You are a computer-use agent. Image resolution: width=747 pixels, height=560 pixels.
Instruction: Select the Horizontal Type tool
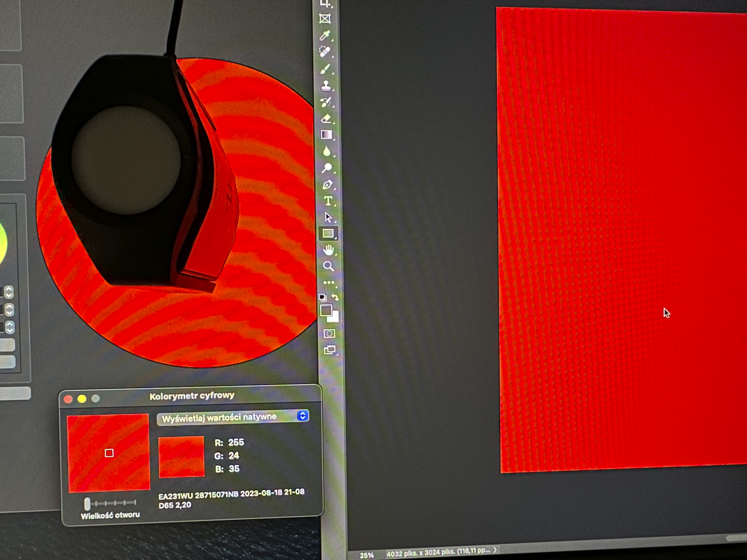328,201
